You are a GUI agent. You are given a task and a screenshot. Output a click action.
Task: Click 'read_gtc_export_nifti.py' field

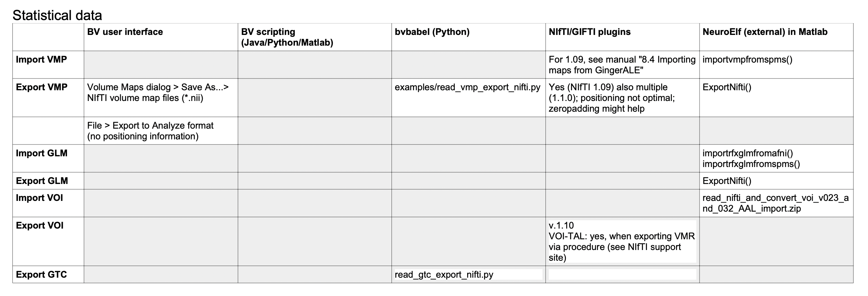tap(469, 275)
